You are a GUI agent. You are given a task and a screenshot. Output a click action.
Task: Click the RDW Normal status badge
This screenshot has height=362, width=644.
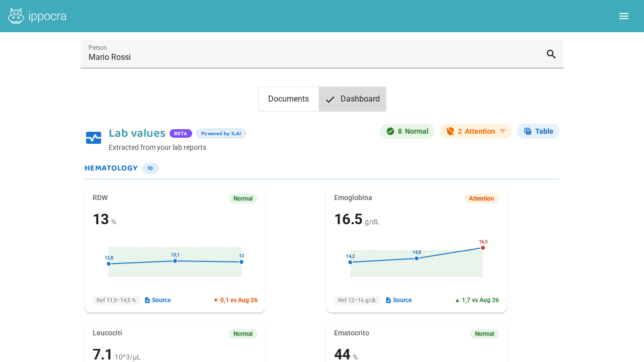[243, 199]
